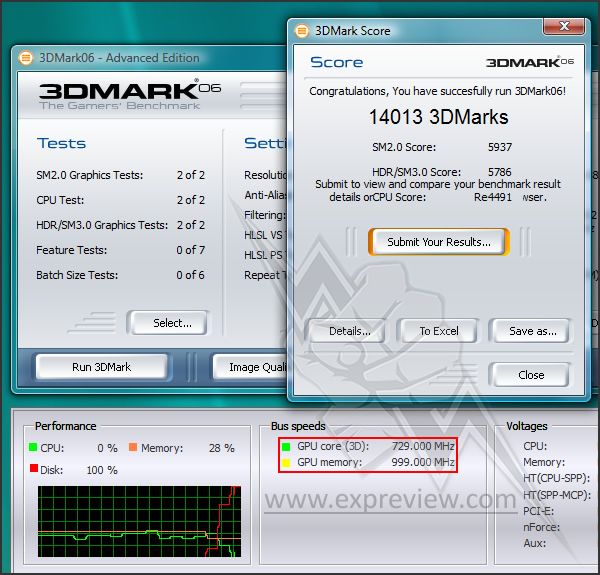600x575 pixels.
Task: Click the 3DMark06 logo in Score dialog
Action: [530, 62]
